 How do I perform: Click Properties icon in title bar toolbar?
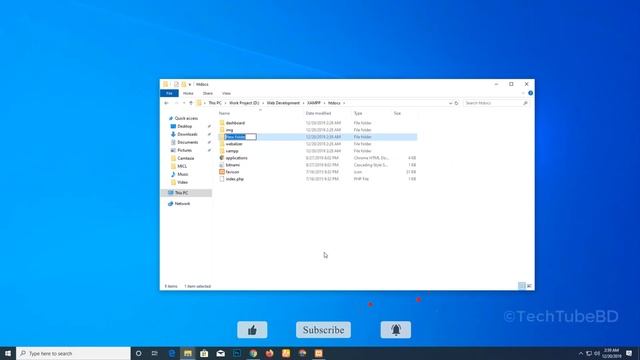176,84
